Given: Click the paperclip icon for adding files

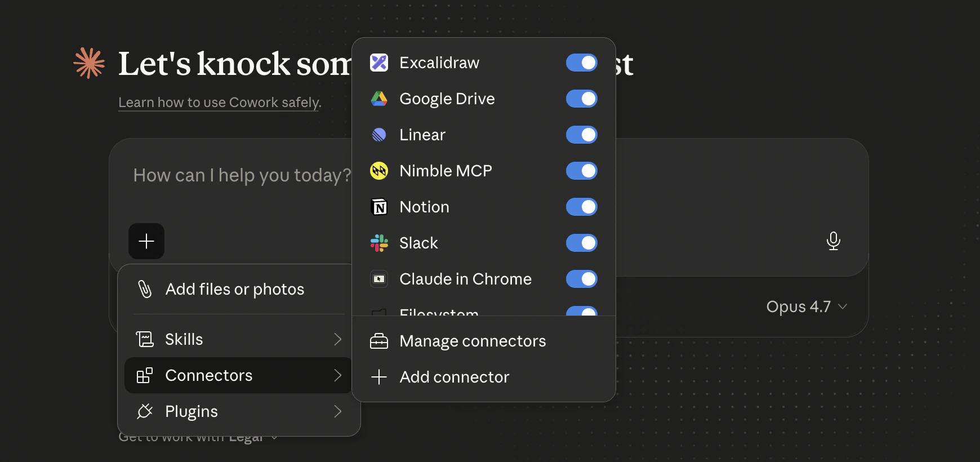Looking at the screenshot, I should tap(145, 289).
